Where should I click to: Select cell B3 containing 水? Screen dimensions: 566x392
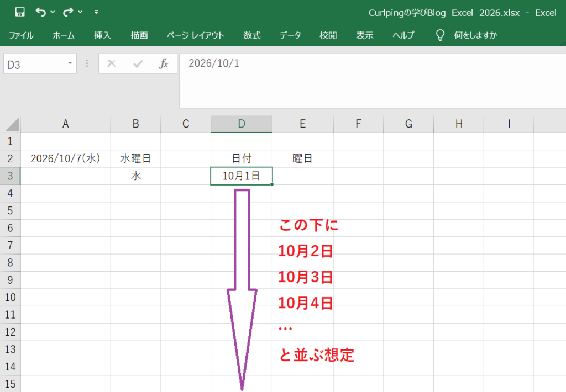(x=136, y=176)
